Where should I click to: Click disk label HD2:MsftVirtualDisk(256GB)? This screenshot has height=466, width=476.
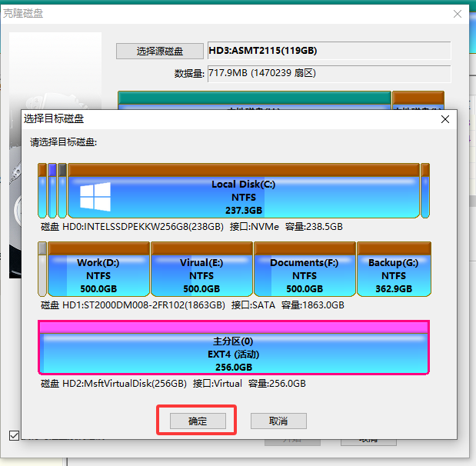click(125, 384)
